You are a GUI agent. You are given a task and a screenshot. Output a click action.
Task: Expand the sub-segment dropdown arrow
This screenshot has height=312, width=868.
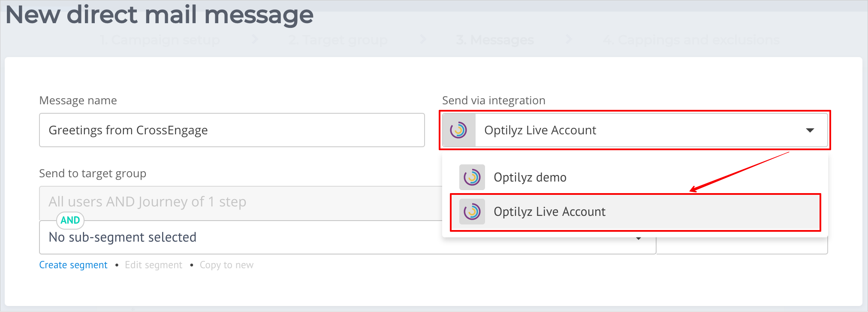639,239
